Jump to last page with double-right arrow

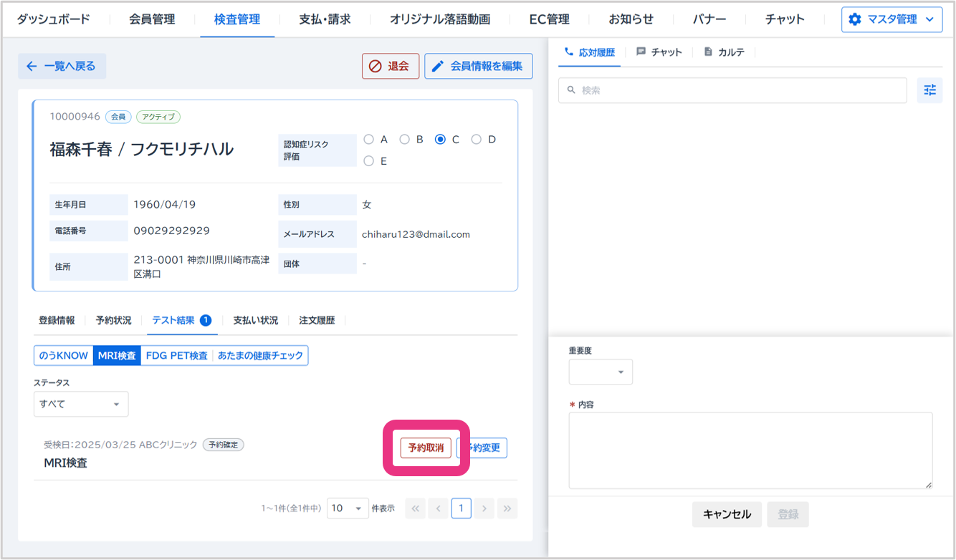point(507,508)
